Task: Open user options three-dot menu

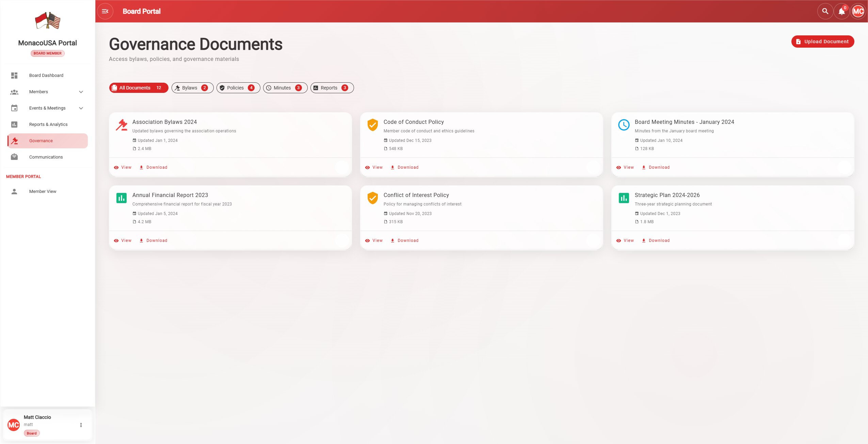Action: (x=81, y=425)
